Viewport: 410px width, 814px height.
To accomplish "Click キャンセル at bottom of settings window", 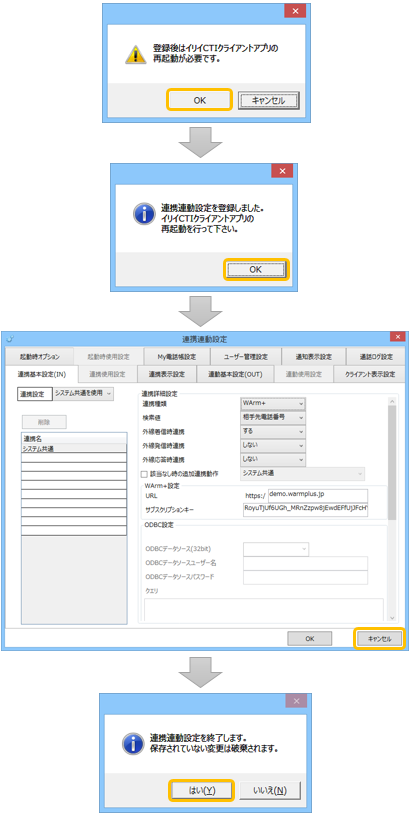I will (x=379, y=639).
